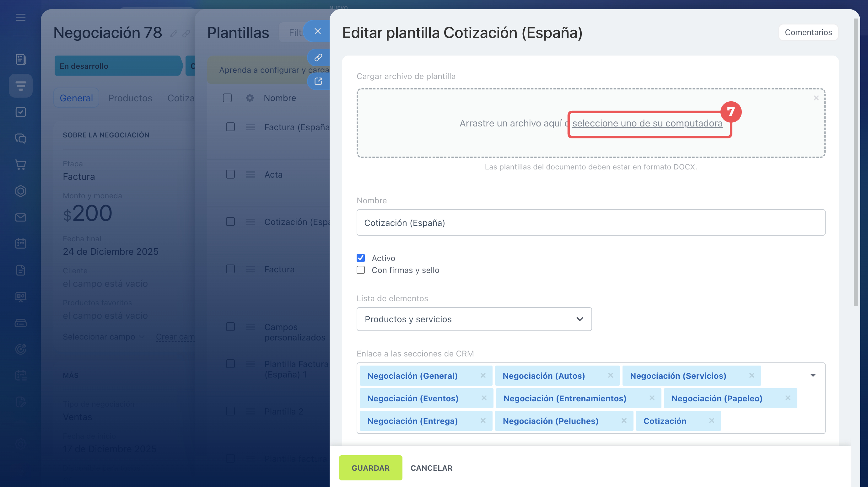Click the editor vertical scrollbar

[855, 162]
